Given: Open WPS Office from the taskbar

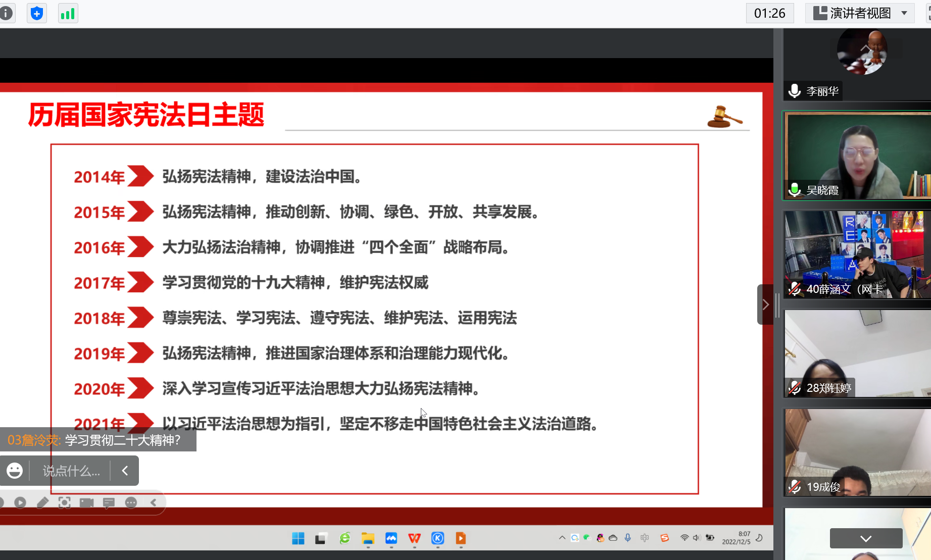Looking at the screenshot, I should (x=414, y=538).
